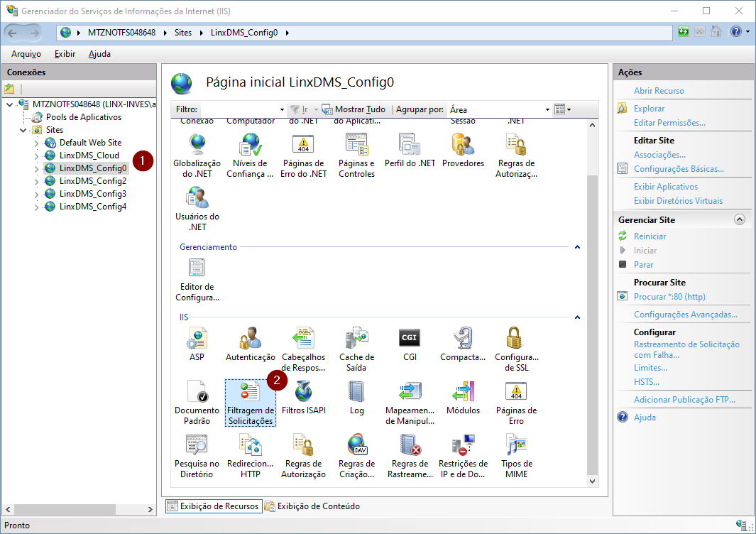The height and width of the screenshot is (534, 756).
Task: Open Regras de Rastreamento icon
Action: click(x=410, y=457)
